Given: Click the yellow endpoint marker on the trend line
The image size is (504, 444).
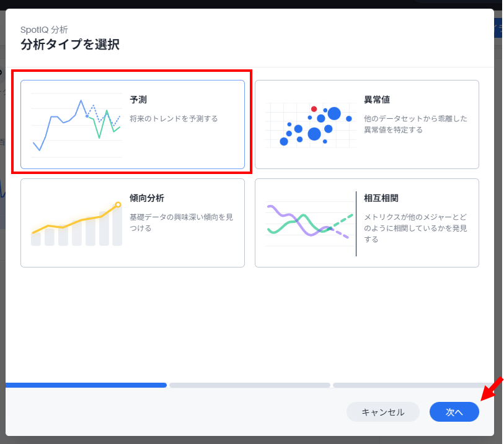Looking at the screenshot, I should click(x=118, y=204).
